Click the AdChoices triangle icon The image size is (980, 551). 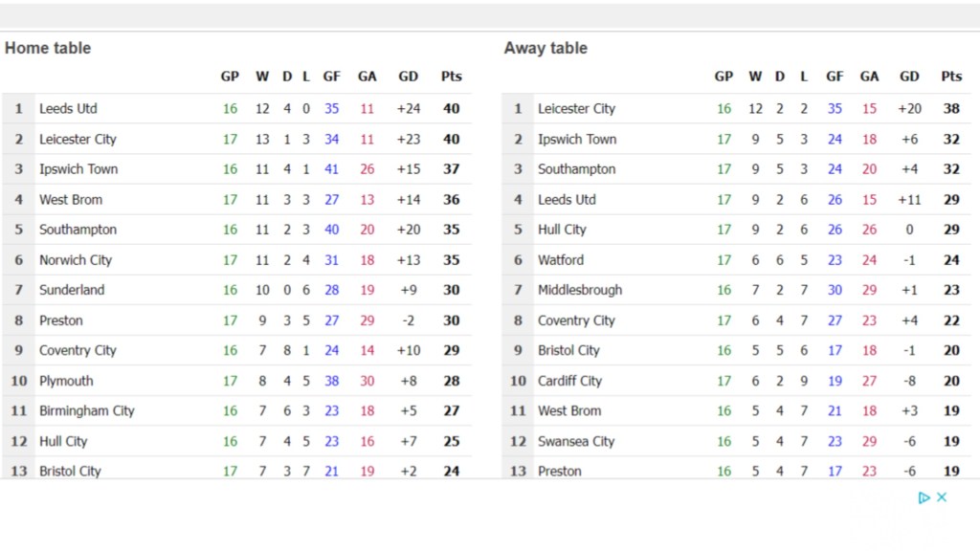924,497
